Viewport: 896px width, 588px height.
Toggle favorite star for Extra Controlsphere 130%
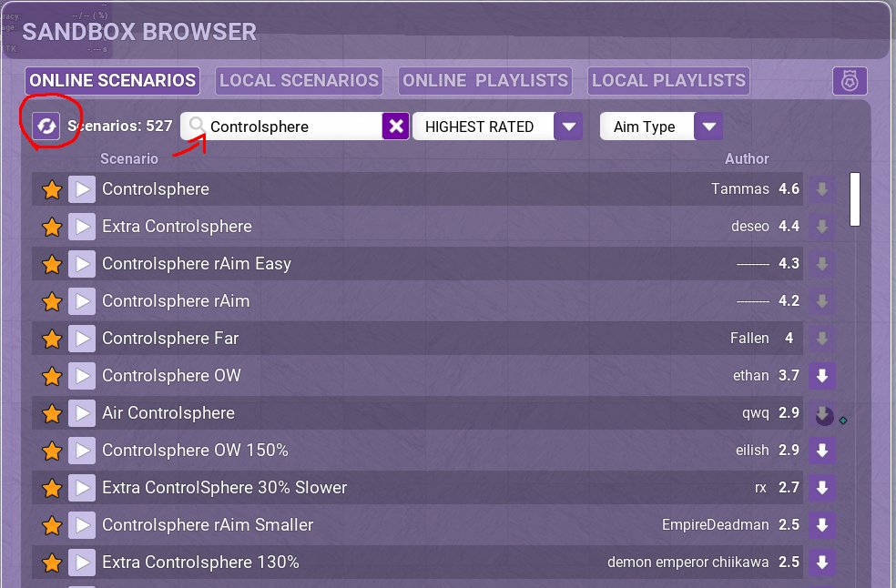(52, 563)
